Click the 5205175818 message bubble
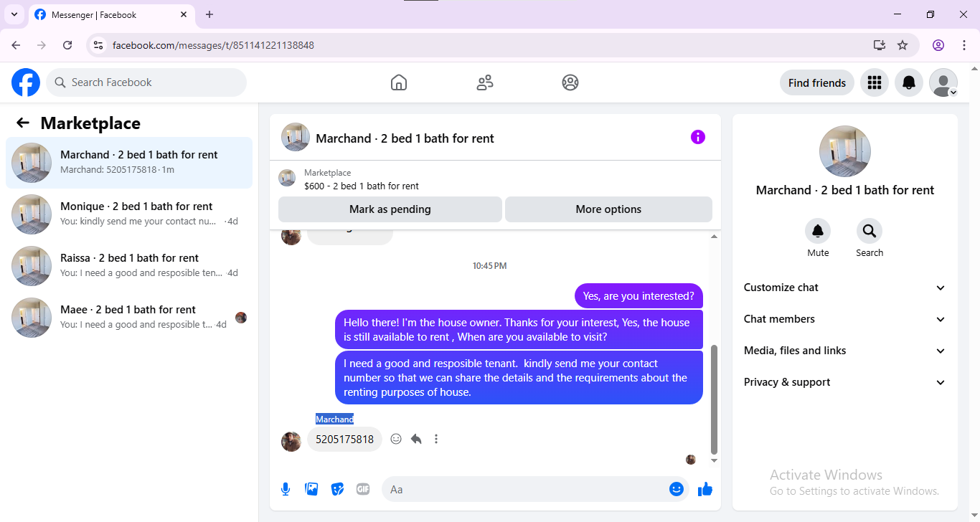 344,440
